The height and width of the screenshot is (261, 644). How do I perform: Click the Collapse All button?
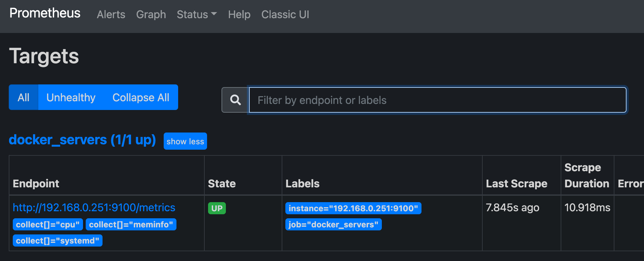141,97
